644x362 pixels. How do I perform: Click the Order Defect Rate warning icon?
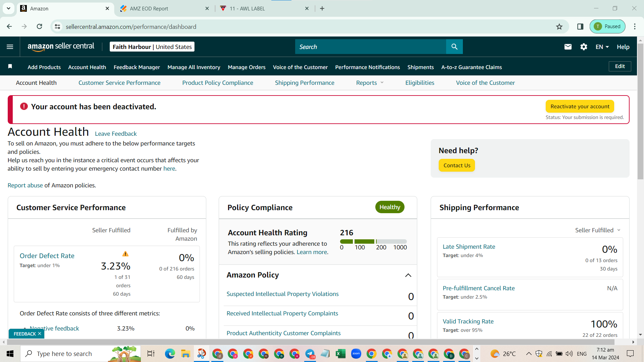click(125, 254)
